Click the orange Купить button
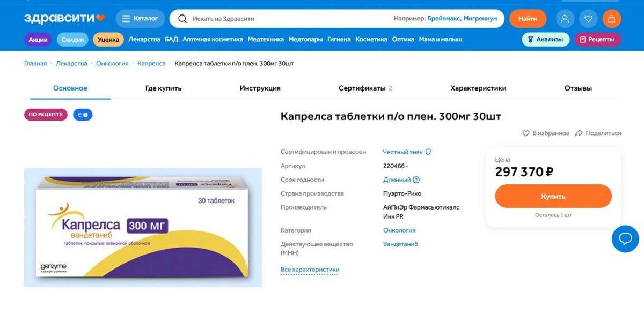The image size is (644, 314). pyautogui.click(x=553, y=197)
